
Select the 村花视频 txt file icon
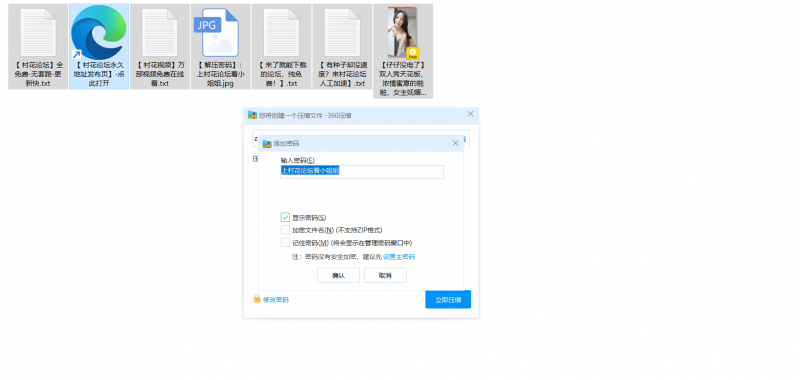[x=160, y=33]
